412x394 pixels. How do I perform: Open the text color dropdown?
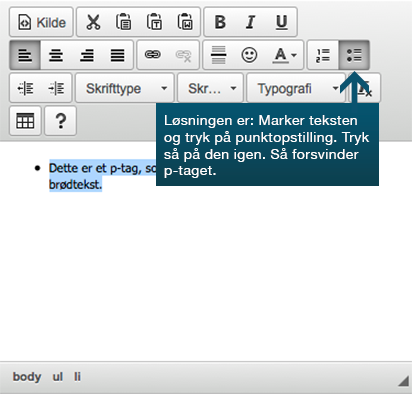tap(284, 55)
